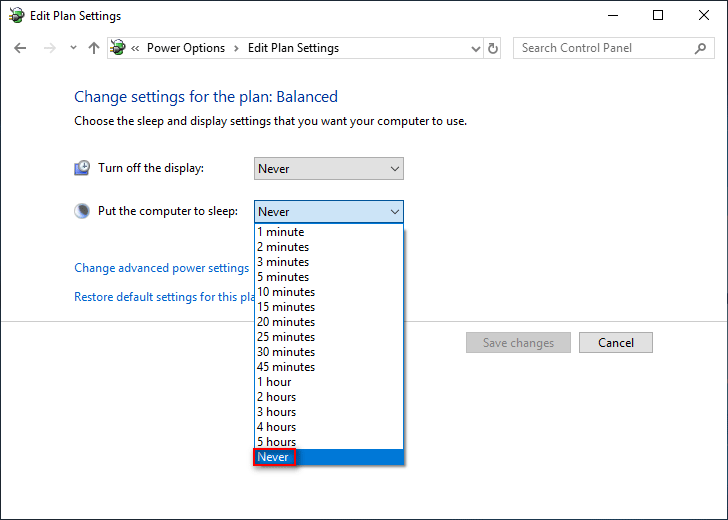Open the recent locations chevron

pyautogui.click(x=73, y=48)
